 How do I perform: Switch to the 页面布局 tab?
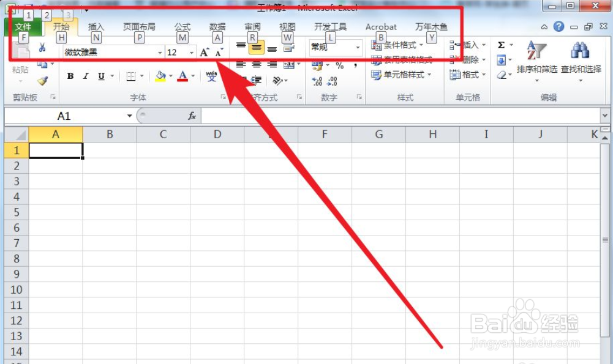click(139, 26)
